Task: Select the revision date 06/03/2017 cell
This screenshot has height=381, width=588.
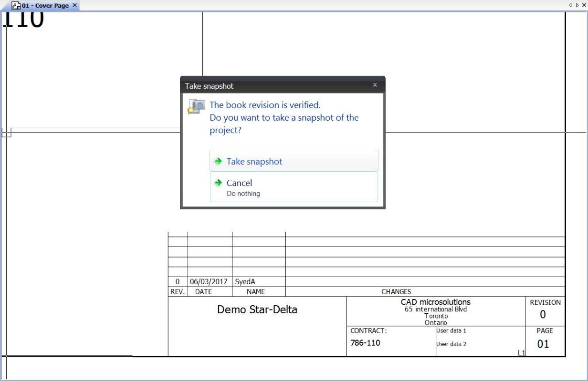Action: (210, 282)
